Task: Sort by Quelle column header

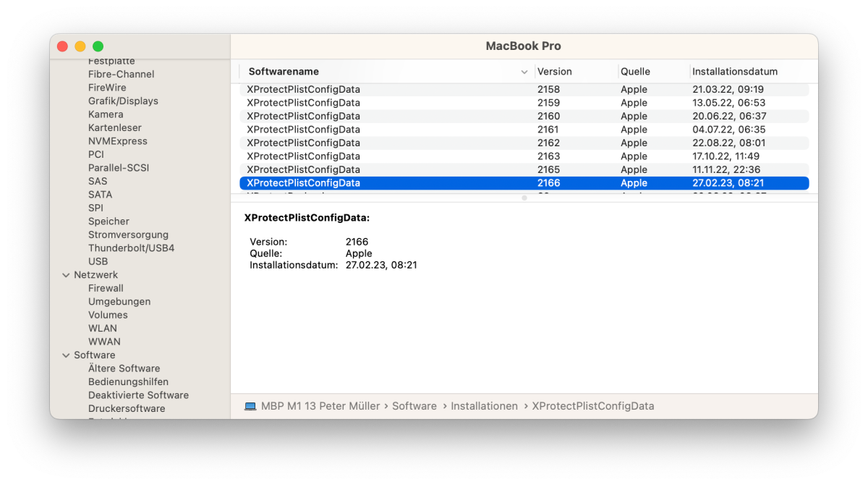Action: pyautogui.click(x=635, y=72)
